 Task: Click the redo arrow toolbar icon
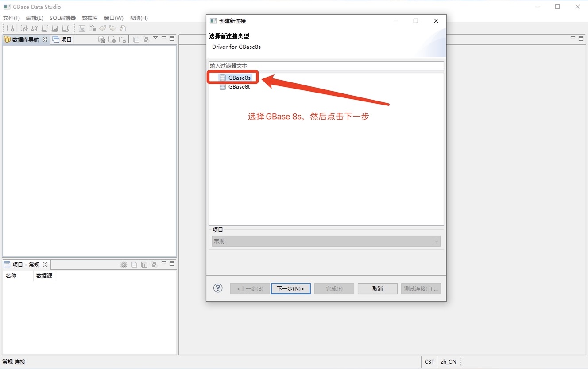tap(112, 28)
